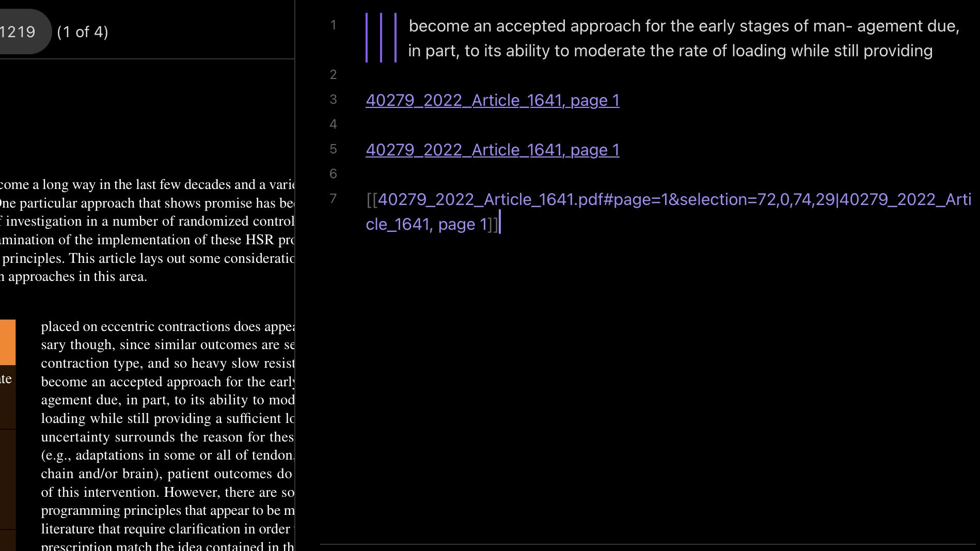
Task: Open the Article_1641 link on line 5
Action: pos(492,150)
